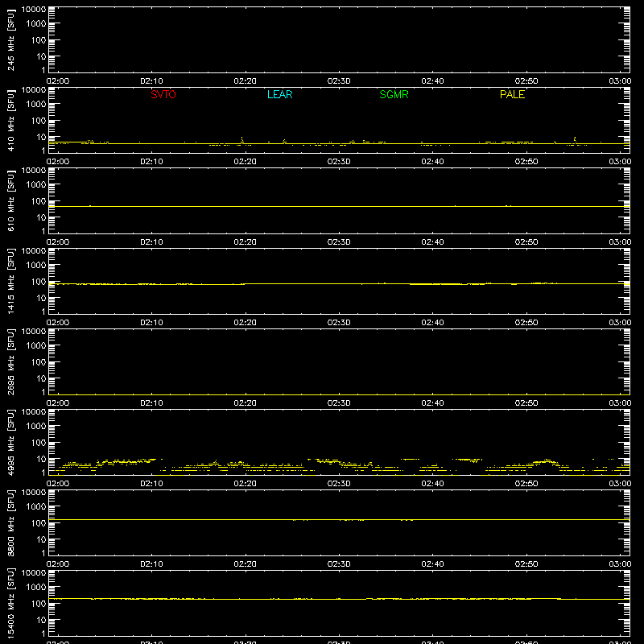Select the 410 MHz [SFU] axis title
Screen dimensions: 644x644
(x=10, y=120)
